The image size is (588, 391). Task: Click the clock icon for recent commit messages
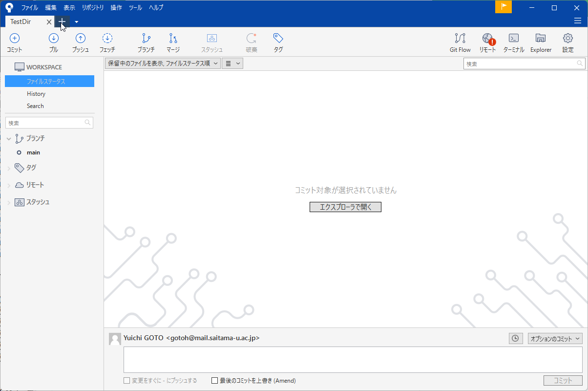[x=516, y=339]
